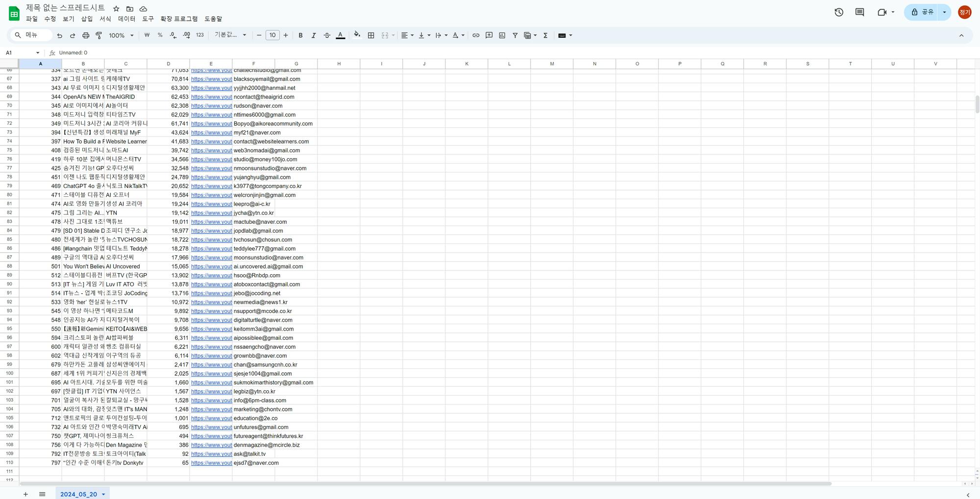Screen dimensions: 980x499
Task: Open the 100% zoom dropdown
Action: [121, 35]
